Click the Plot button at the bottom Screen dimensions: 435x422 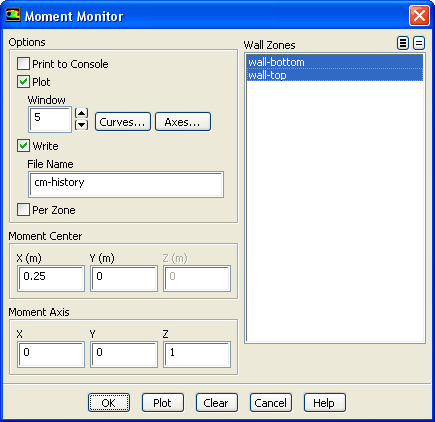[162, 403]
